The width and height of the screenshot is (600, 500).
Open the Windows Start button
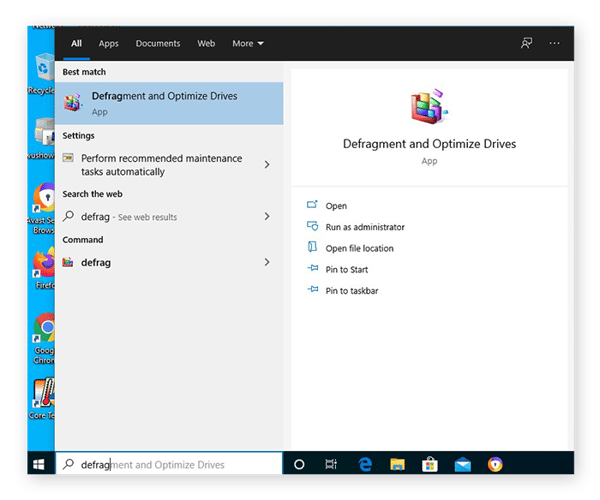pos(39,464)
